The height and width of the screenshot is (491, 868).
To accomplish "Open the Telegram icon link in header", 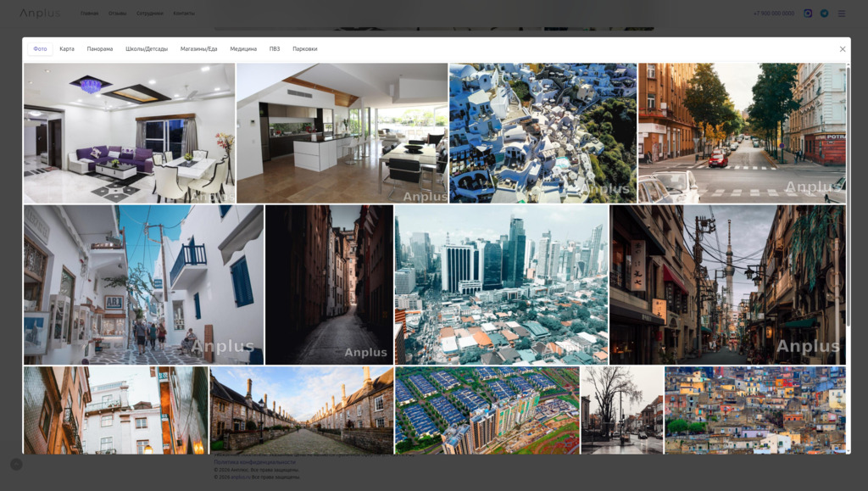I will coord(824,14).
